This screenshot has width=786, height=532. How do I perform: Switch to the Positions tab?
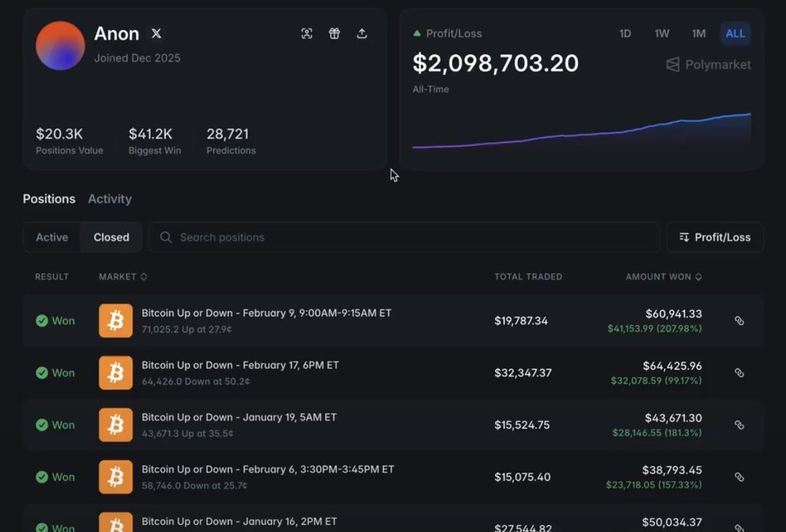pos(49,199)
